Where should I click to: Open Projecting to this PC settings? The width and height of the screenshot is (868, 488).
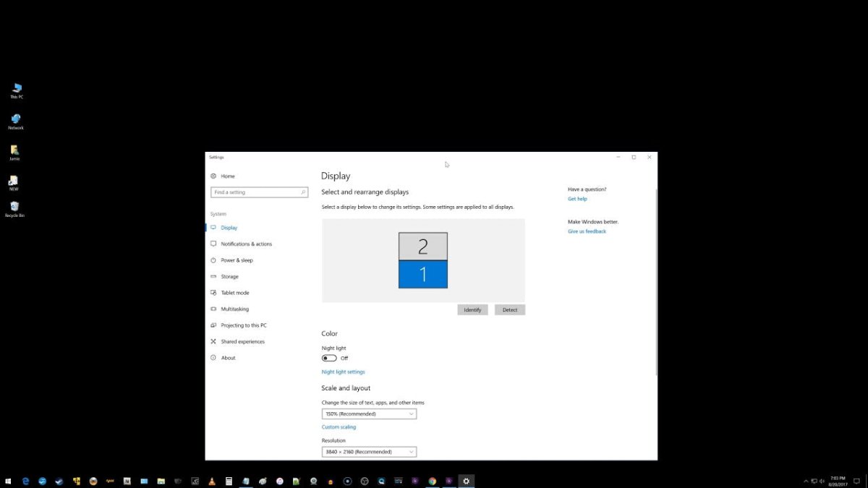point(242,325)
